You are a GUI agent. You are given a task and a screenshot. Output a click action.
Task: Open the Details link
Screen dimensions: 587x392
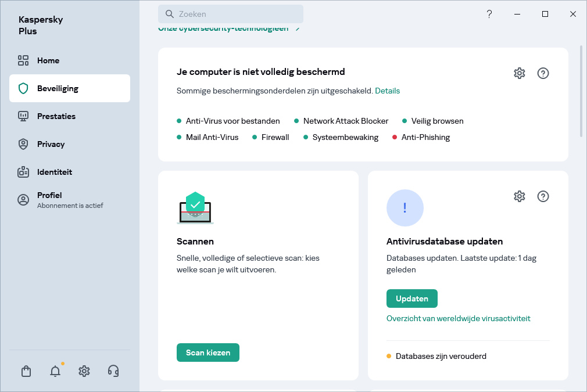[x=387, y=91]
